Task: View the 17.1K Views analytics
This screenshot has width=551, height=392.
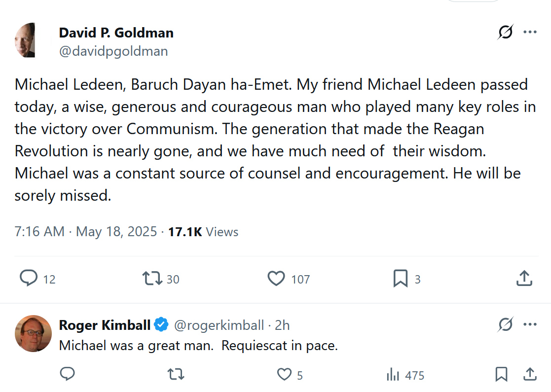Action: (203, 232)
